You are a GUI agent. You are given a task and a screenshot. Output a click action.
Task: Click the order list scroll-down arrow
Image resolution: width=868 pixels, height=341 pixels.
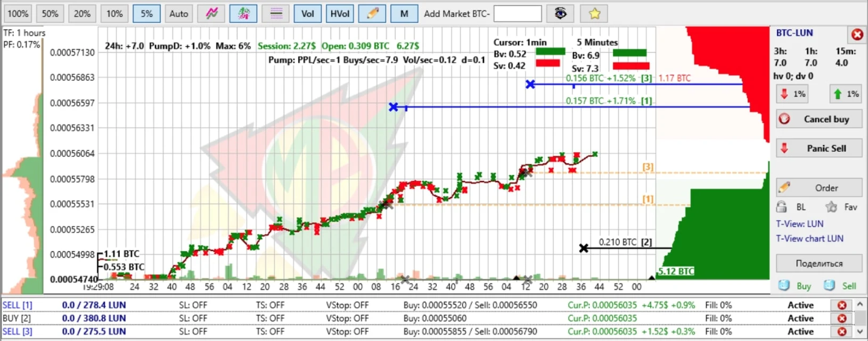860,331
